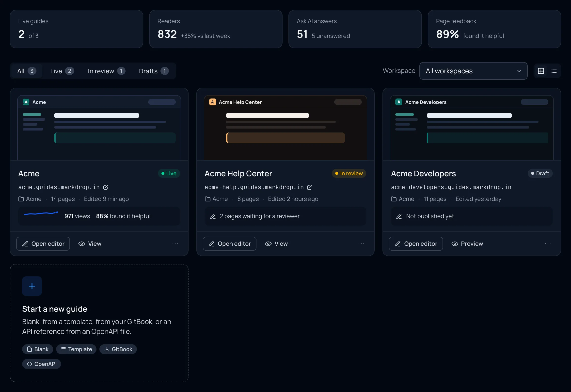Click the acme-developers.guides.markdrop.in URL
Image resolution: width=571 pixels, height=392 pixels.
(x=451, y=187)
